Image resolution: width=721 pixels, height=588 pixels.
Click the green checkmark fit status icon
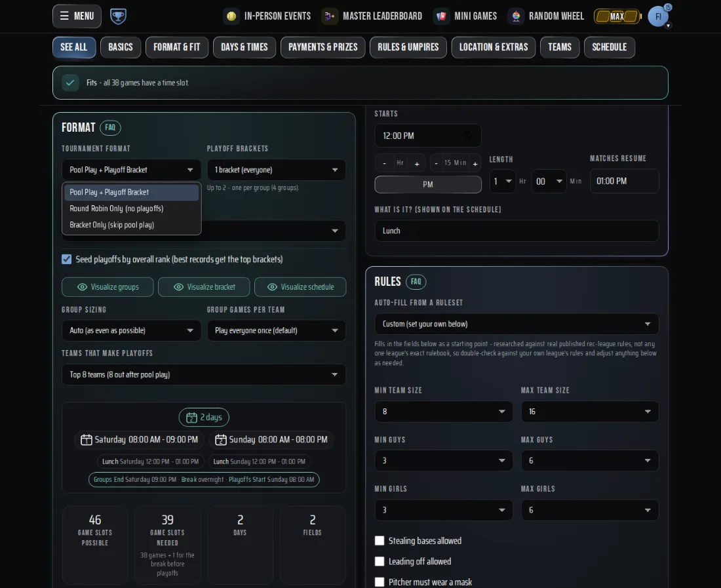click(x=70, y=83)
